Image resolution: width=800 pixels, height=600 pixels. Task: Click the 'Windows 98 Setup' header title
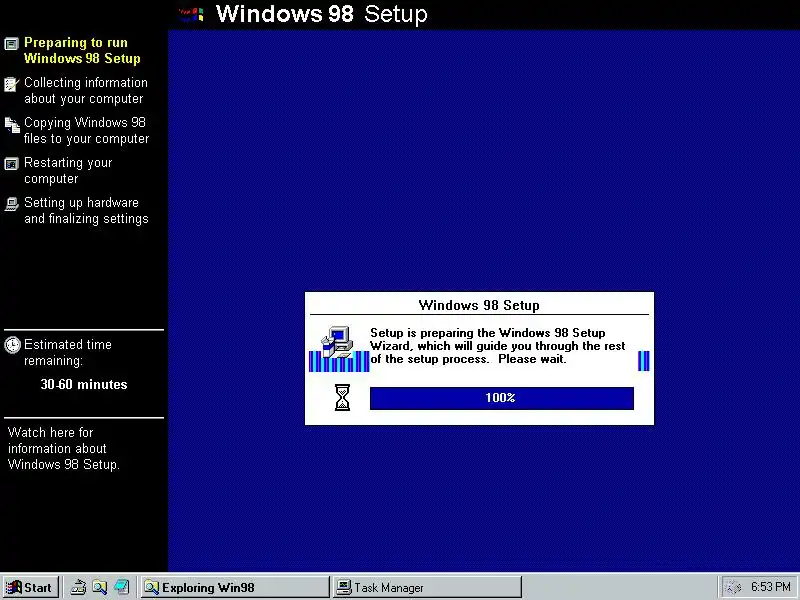321,14
